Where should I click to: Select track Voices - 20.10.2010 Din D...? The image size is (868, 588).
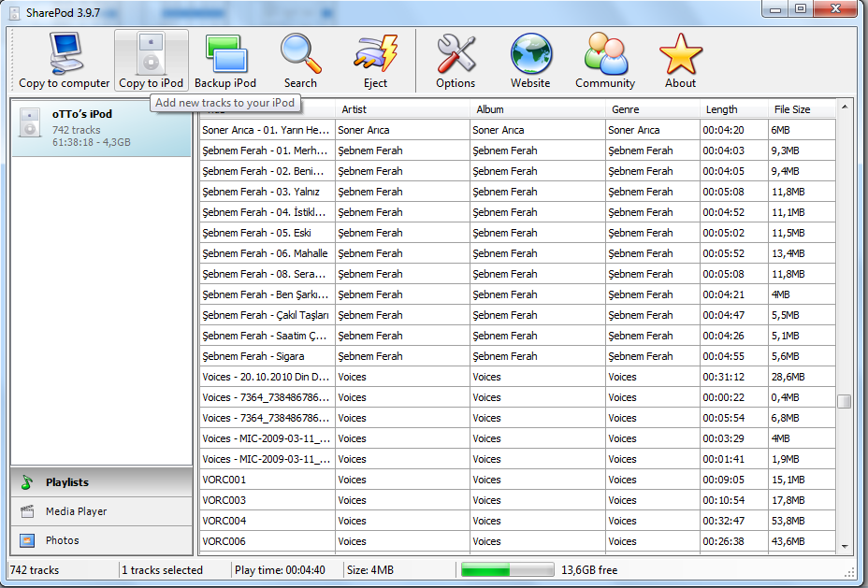517,377
